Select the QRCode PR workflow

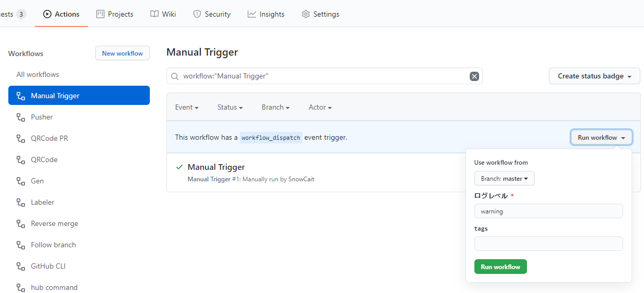(79, 138)
